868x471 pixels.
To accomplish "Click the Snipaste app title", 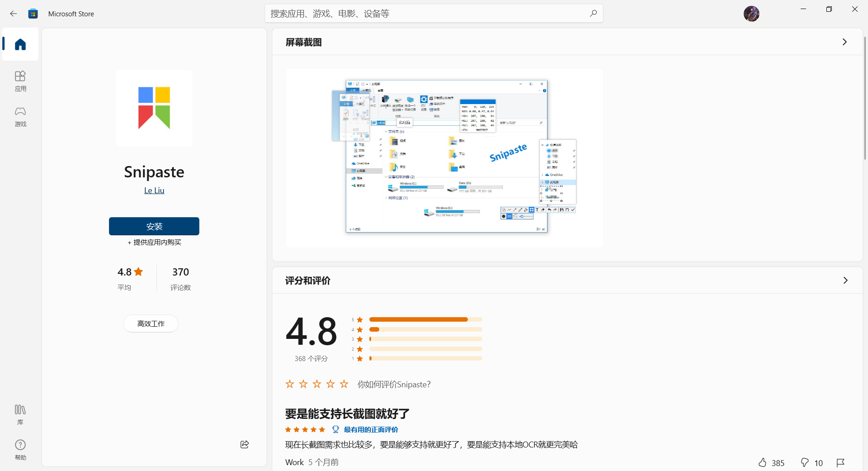I will [x=154, y=172].
